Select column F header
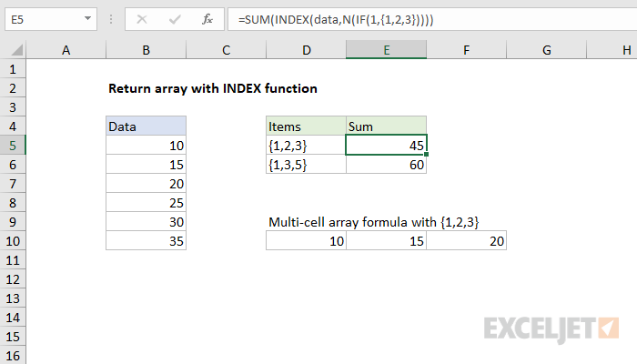Viewport: 637px width, 364px height. click(466, 49)
